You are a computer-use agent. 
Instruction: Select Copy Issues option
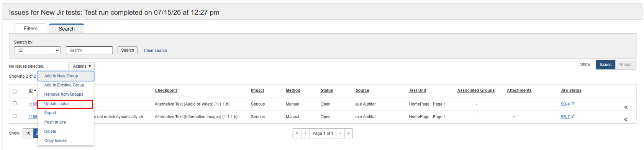pos(66,140)
